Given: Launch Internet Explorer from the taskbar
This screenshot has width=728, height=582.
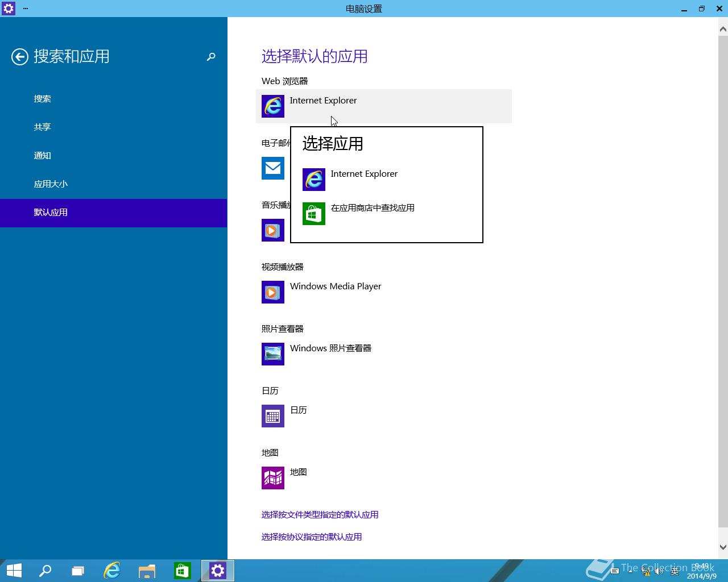Looking at the screenshot, I should click(112, 571).
